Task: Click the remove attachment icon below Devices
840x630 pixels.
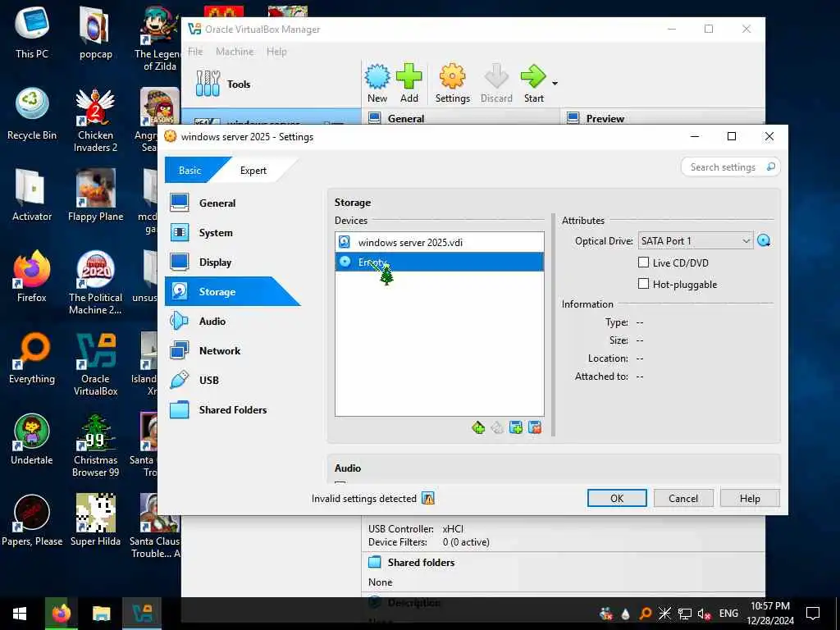Action: (535, 427)
